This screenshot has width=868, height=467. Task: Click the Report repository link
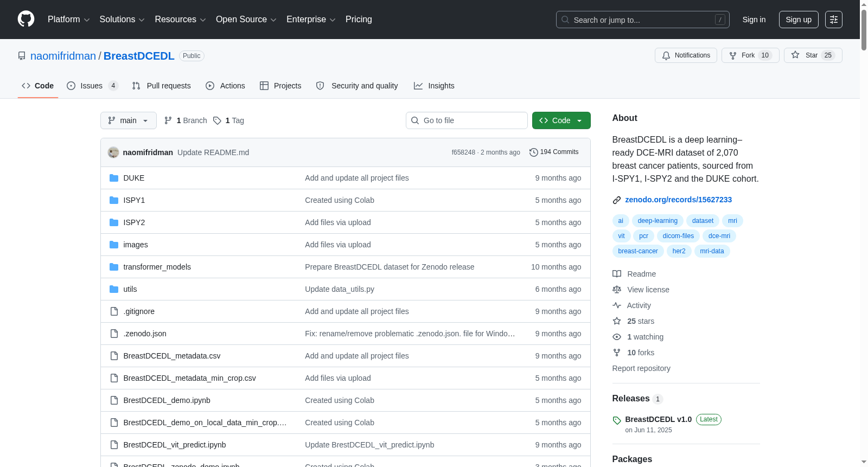641,368
